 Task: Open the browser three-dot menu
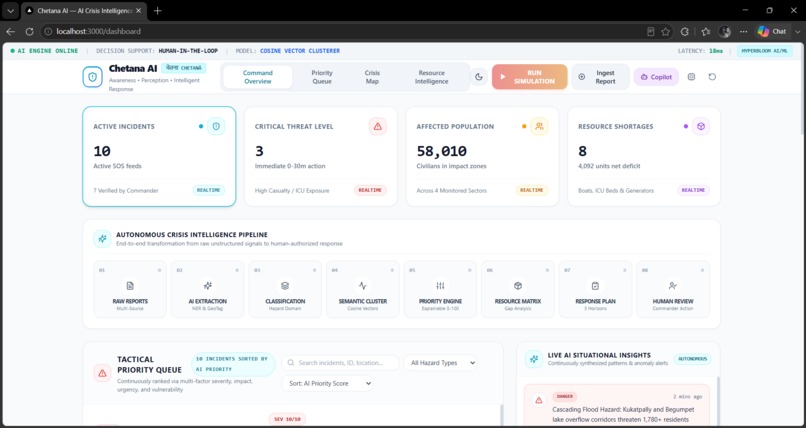743,31
